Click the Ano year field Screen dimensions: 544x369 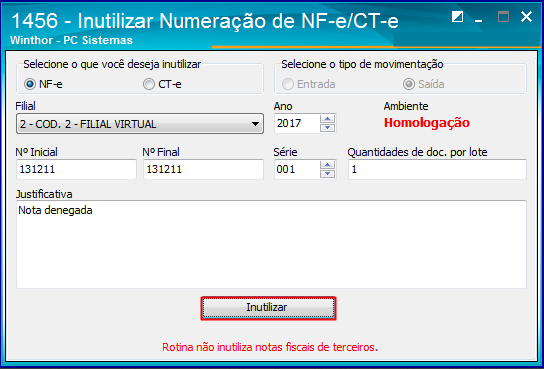click(298, 123)
